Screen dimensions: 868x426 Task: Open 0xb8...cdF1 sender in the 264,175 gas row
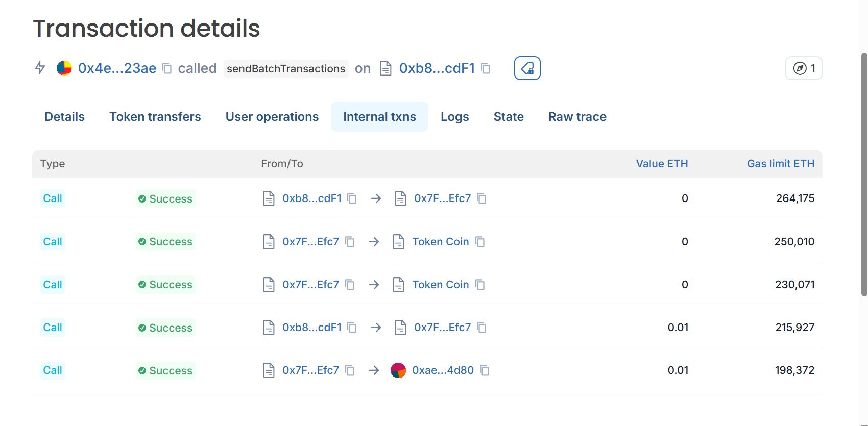[x=312, y=198]
